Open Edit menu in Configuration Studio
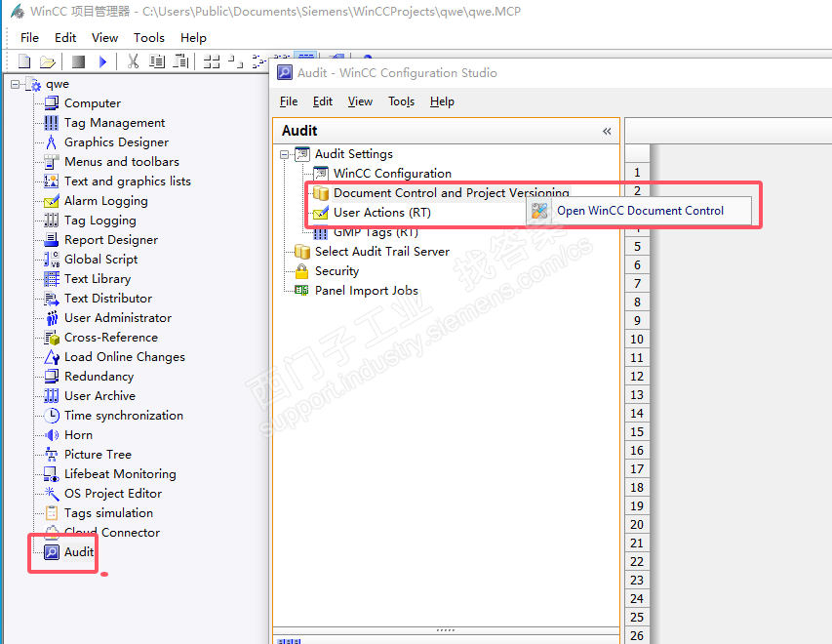Screen dimensions: 832x644 coord(323,101)
